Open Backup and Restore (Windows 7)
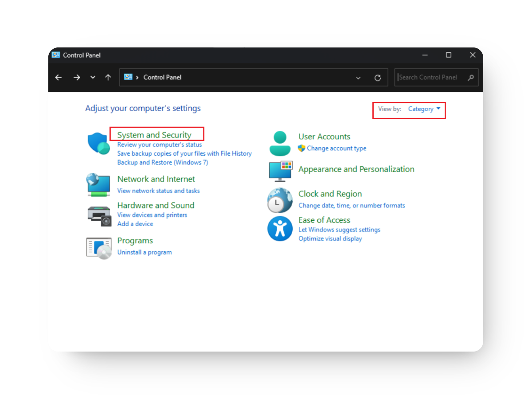The width and height of the screenshot is (532, 399). pos(162,162)
